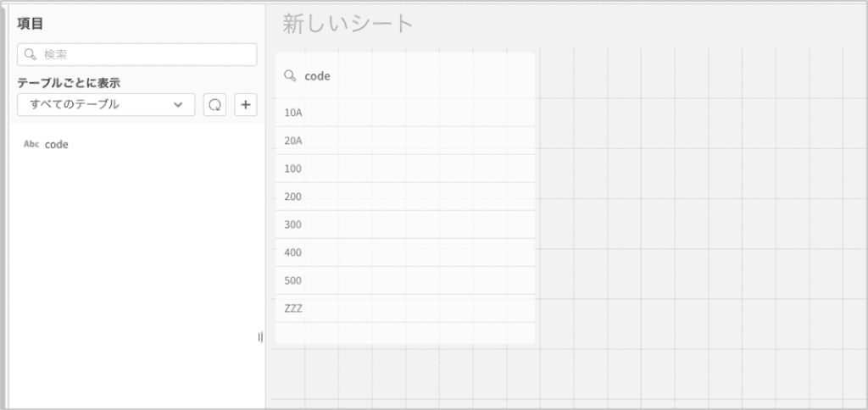
Task: Select the code field in the field list
Action: pos(57,144)
